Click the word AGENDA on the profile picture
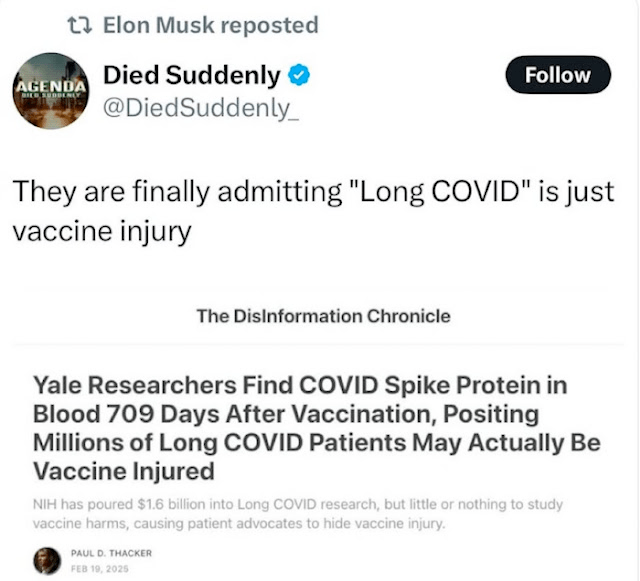The image size is (640, 581). click(49, 85)
